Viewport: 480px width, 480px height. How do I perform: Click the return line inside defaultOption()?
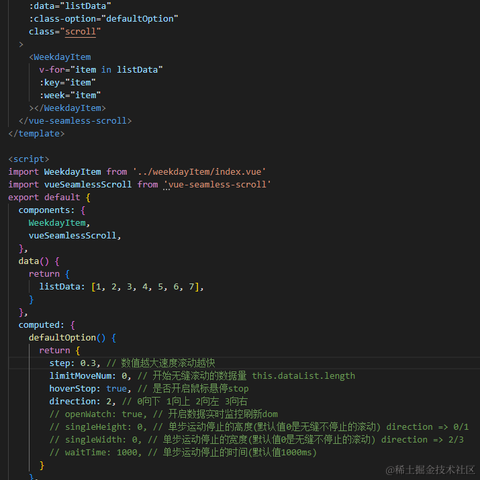pos(60,350)
